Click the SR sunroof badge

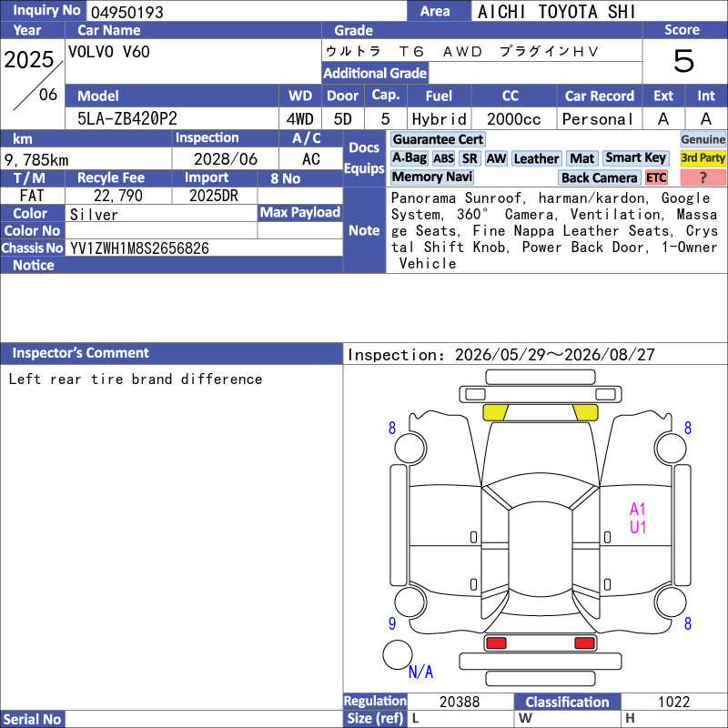(x=470, y=158)
